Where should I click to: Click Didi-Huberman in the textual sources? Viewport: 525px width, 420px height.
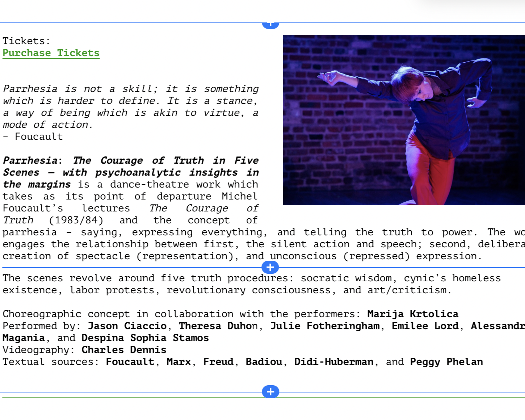click(x=333, y=362)
